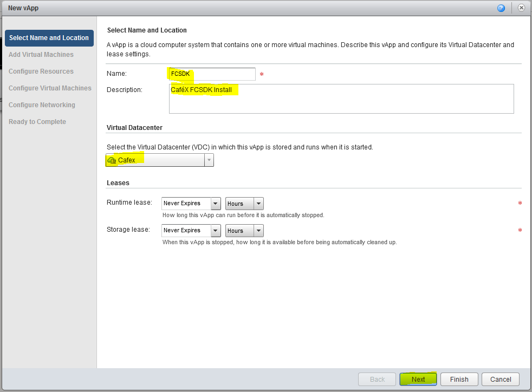Click the Runtime lease Never Expires value field

point(186,204)
